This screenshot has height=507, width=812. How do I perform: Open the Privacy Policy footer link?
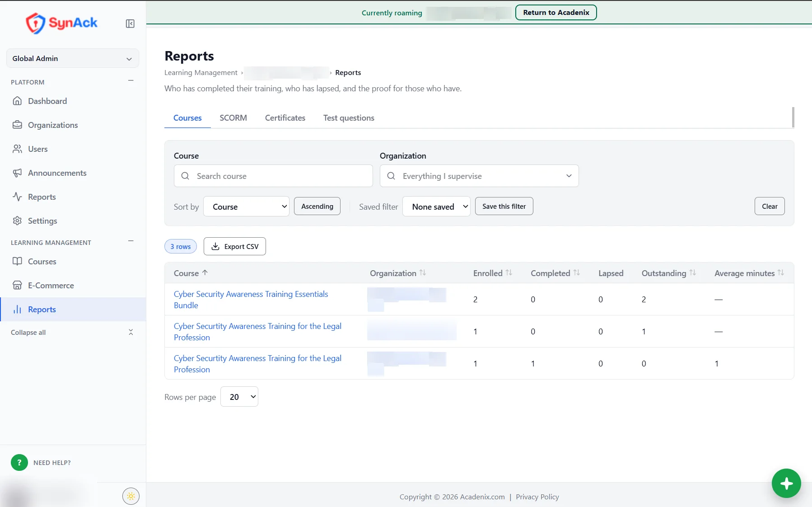pyautogui.click(x=537, y=497)
